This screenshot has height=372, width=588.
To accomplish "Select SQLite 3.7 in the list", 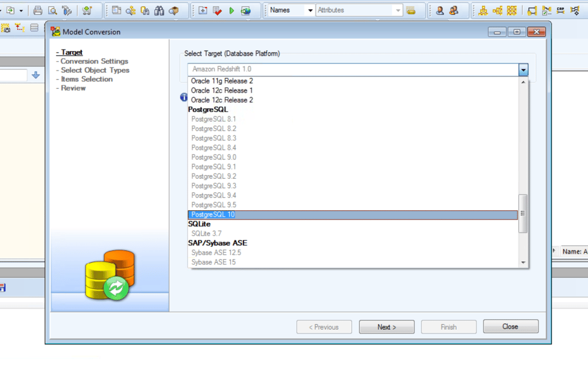I will (x=353, y=234).
